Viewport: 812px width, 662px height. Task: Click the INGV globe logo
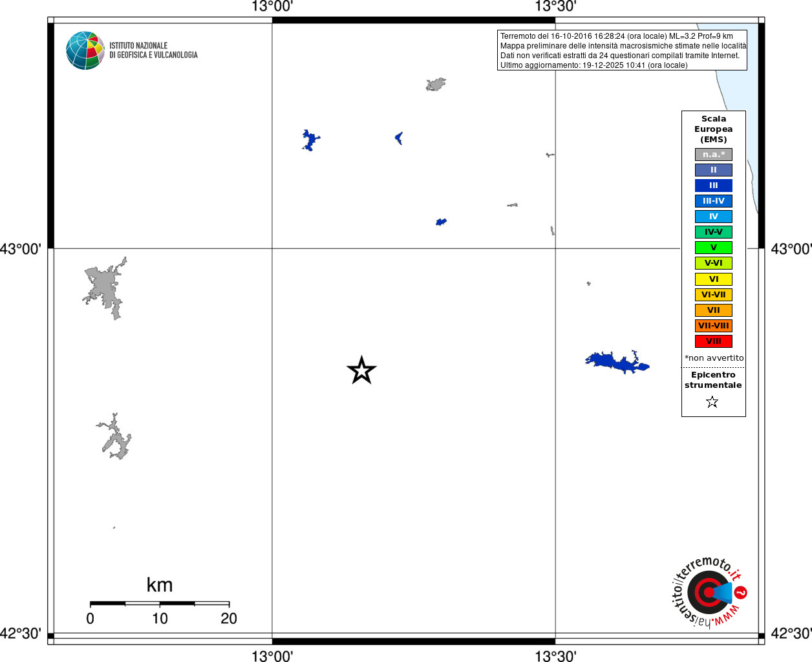(x=85, y=50)
